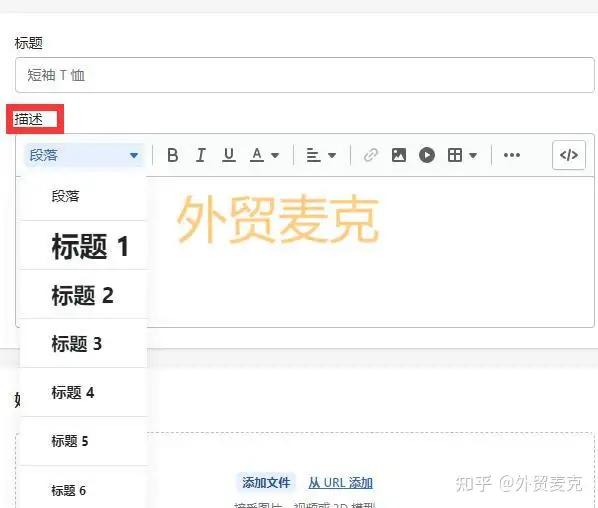Apply italic formatting with I icon
Screen dimensions: 598x508
click(201, 155)
